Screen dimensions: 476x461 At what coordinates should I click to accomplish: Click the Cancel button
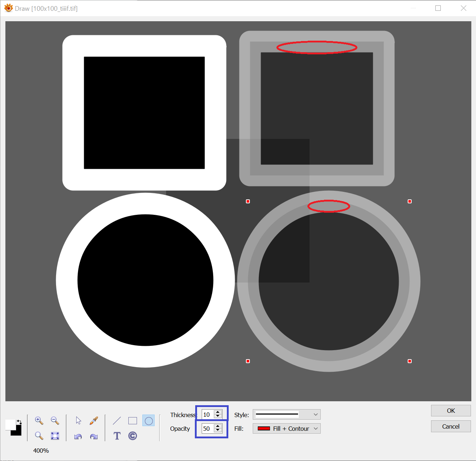pos(451,426)
